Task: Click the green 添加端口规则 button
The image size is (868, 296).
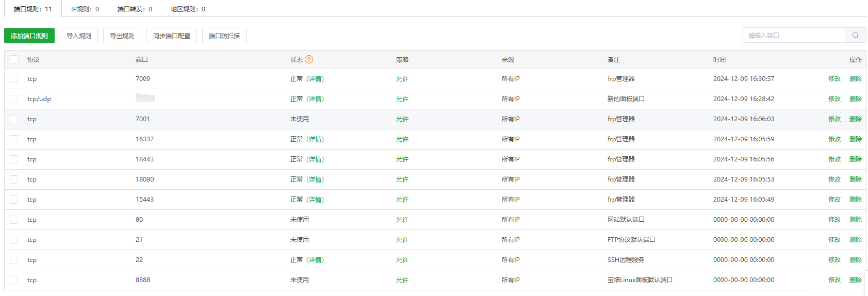Action: [x=29, y=36]
